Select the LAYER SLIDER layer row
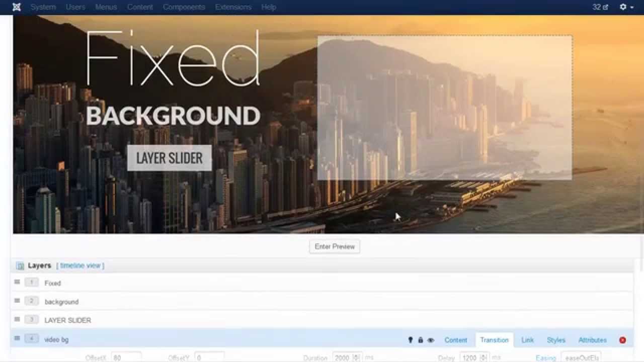The height and width of the screenshot is (362, 644). [322, 320]
